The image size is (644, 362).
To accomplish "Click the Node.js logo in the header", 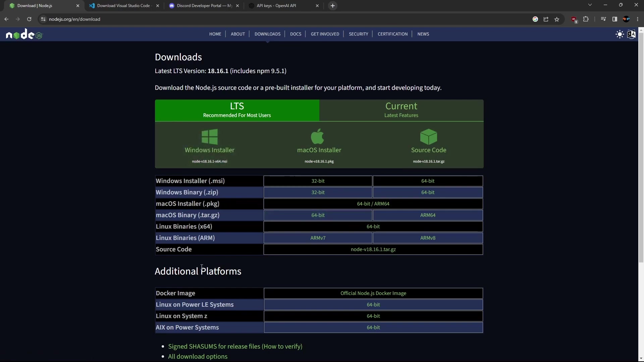I will click(x=24, y=34).
